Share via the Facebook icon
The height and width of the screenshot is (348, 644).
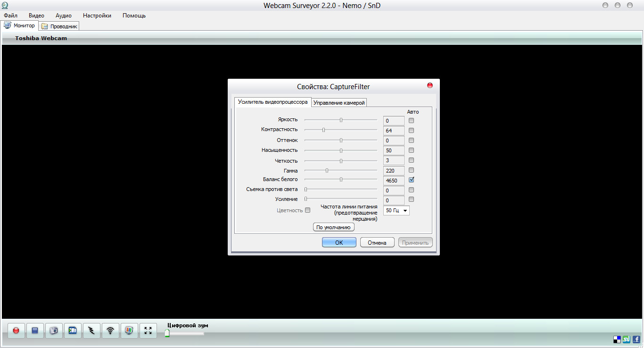(x=636, y=339)
